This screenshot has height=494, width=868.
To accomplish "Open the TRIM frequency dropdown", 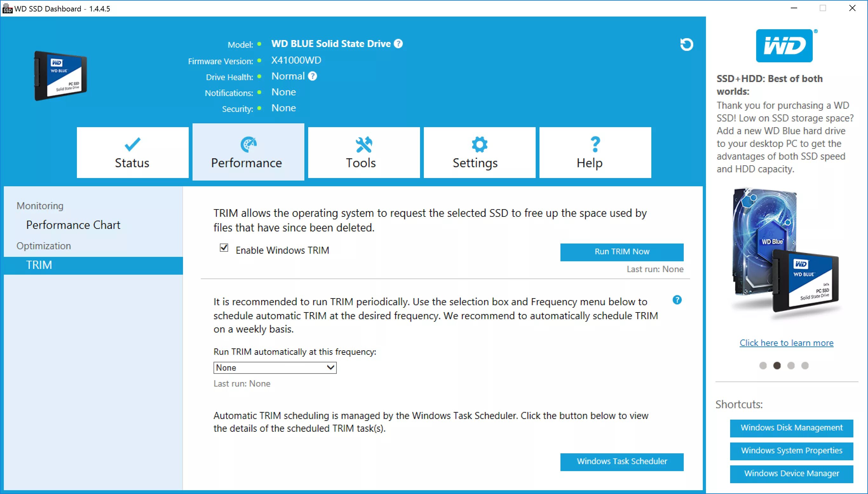I will click(275, 368).
